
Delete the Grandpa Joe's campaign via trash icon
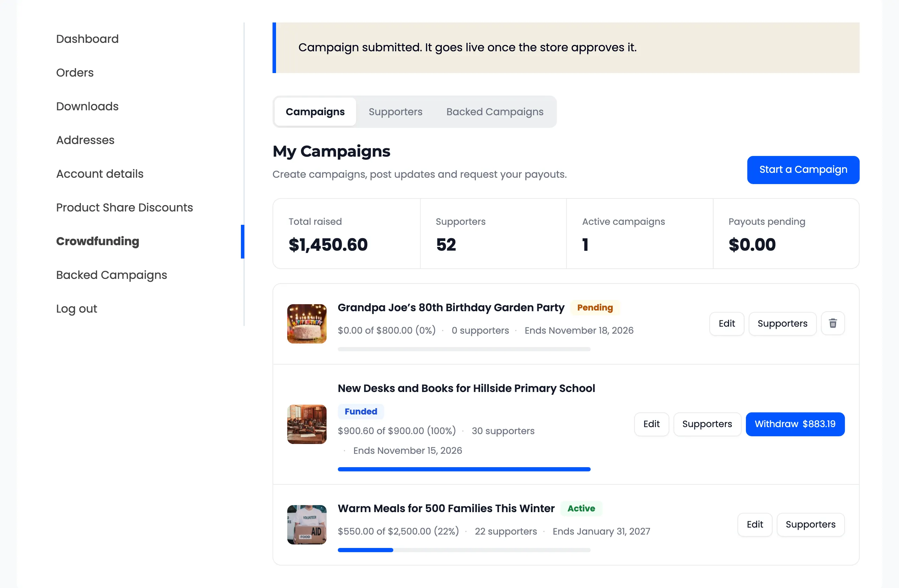(833, 324)
